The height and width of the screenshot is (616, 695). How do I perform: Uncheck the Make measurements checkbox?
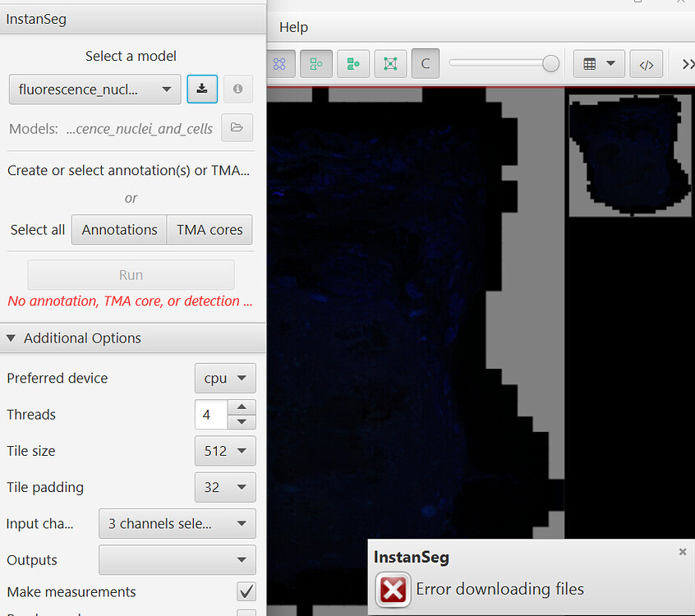(x=246, y=591)
